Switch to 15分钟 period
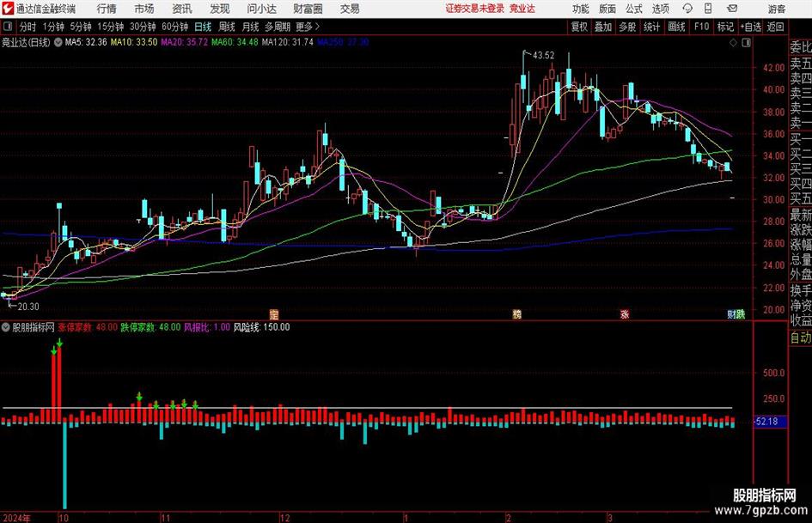 coord(110,27)
